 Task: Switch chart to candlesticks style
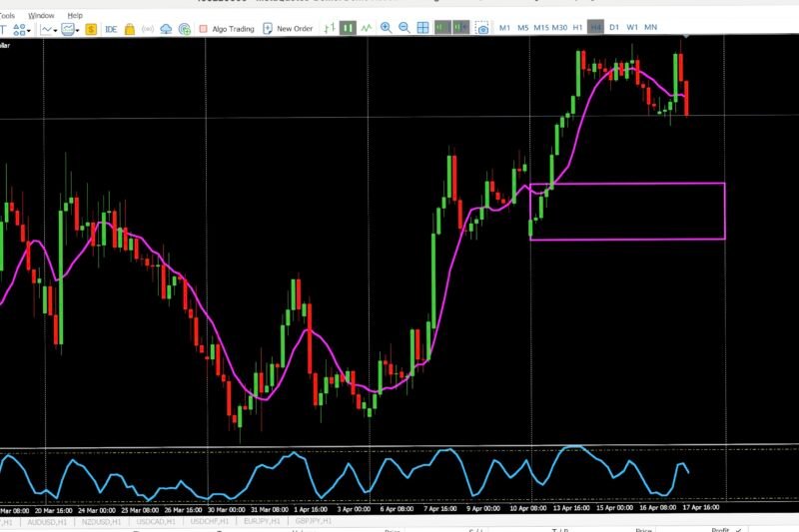click(348, 28)
